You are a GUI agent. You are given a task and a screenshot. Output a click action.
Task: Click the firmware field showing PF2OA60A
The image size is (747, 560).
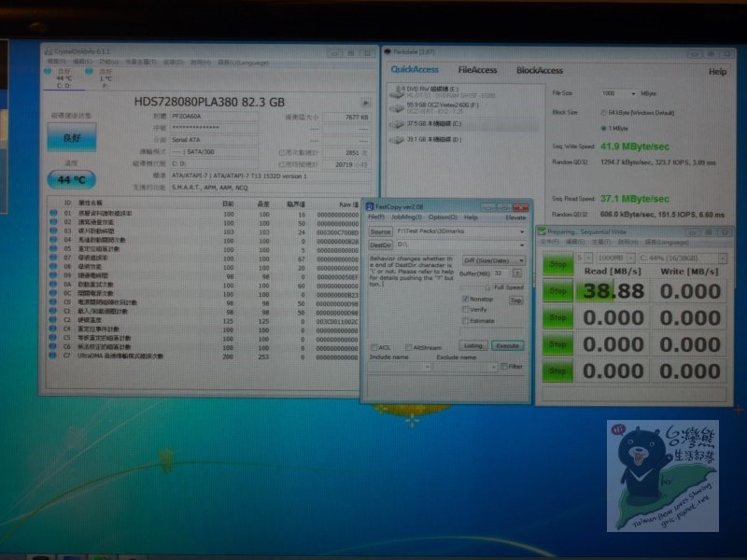click(215, 116)
